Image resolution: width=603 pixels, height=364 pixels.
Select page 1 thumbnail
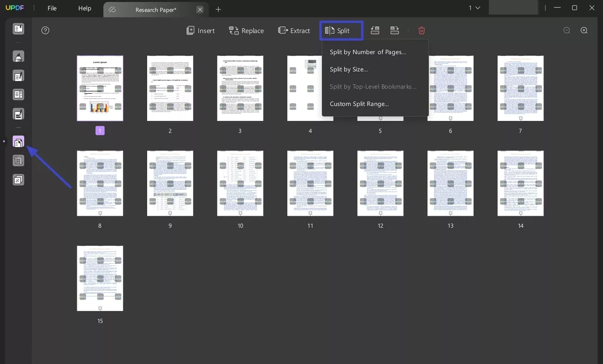[100, 88]
